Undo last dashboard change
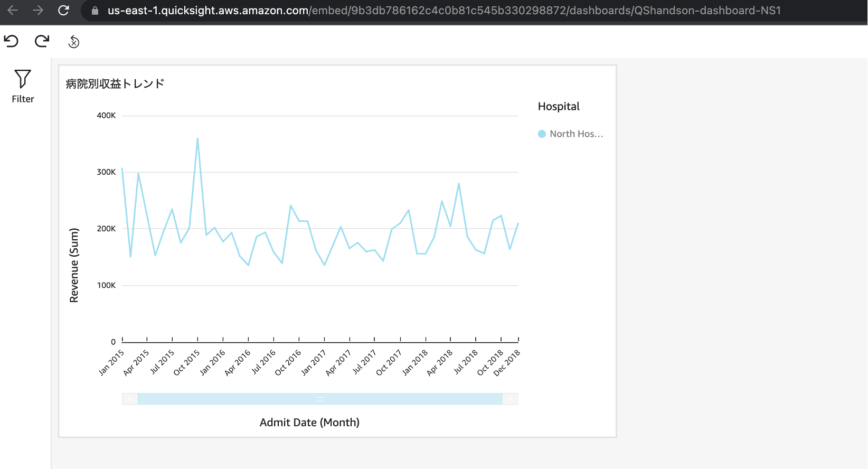868x469 pixels. (11, 41)
